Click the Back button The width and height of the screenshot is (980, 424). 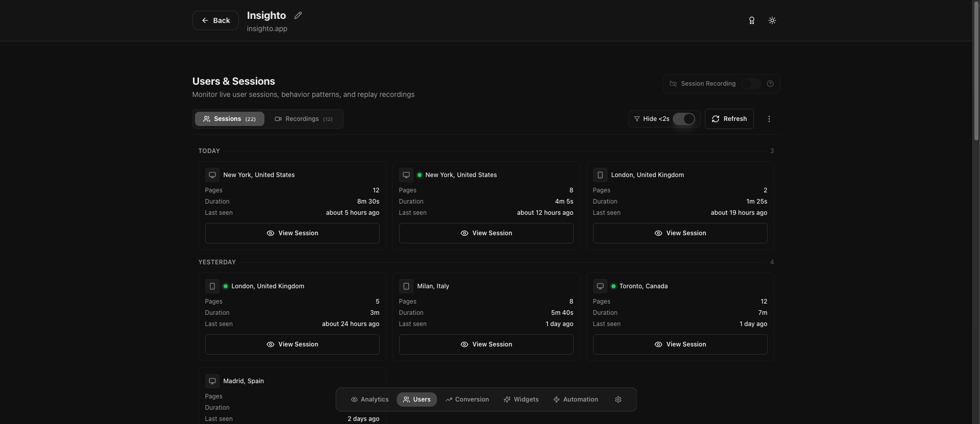pos(215,20)
